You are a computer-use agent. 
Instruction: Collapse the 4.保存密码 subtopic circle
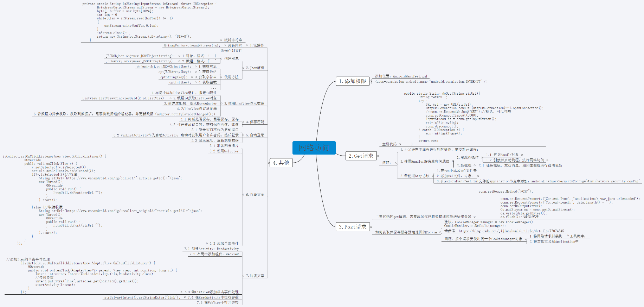point(243,122)
